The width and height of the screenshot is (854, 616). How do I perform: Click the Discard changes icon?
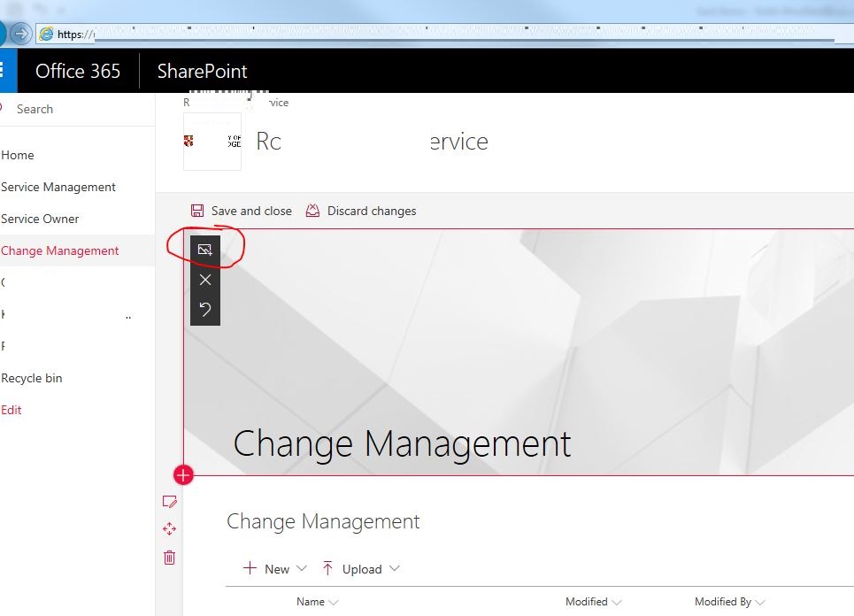pos(312,211)
